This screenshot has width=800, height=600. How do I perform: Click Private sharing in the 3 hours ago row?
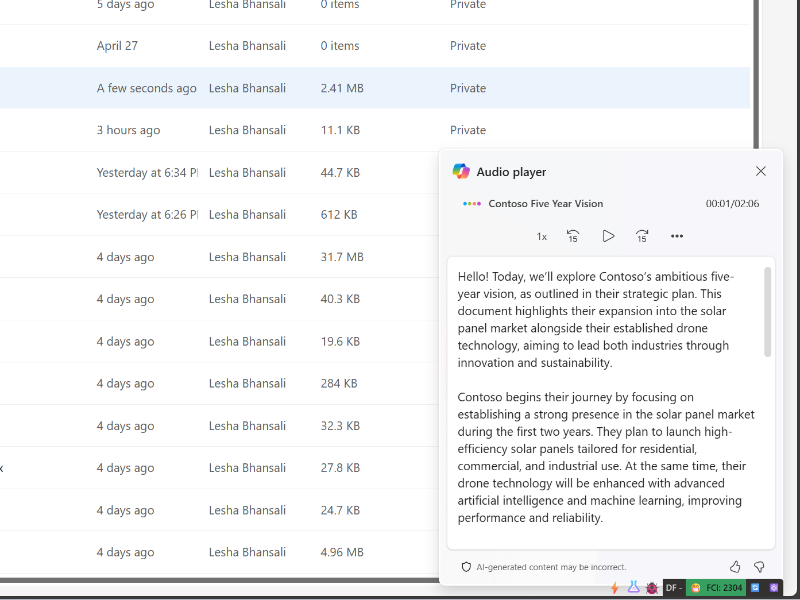[468, 130]
